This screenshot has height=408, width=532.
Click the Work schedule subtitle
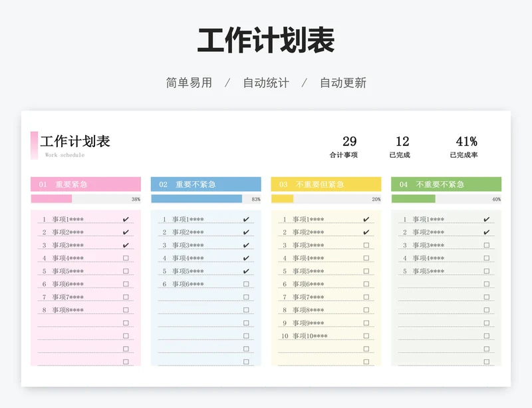tap(65, 155)
